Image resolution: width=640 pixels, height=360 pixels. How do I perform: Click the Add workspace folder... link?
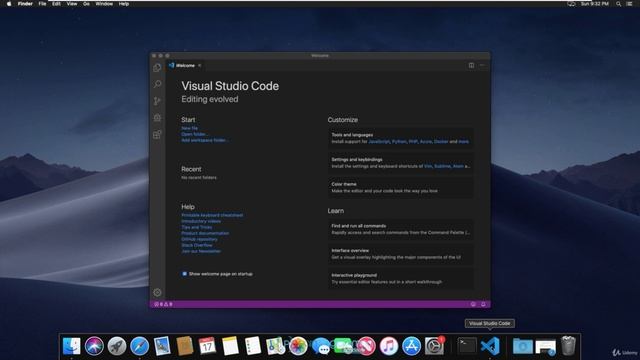(204, 140)
